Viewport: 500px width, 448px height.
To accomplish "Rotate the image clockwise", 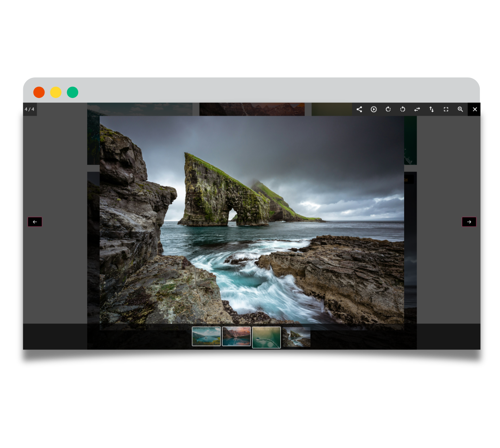I will tap(388, 109).
